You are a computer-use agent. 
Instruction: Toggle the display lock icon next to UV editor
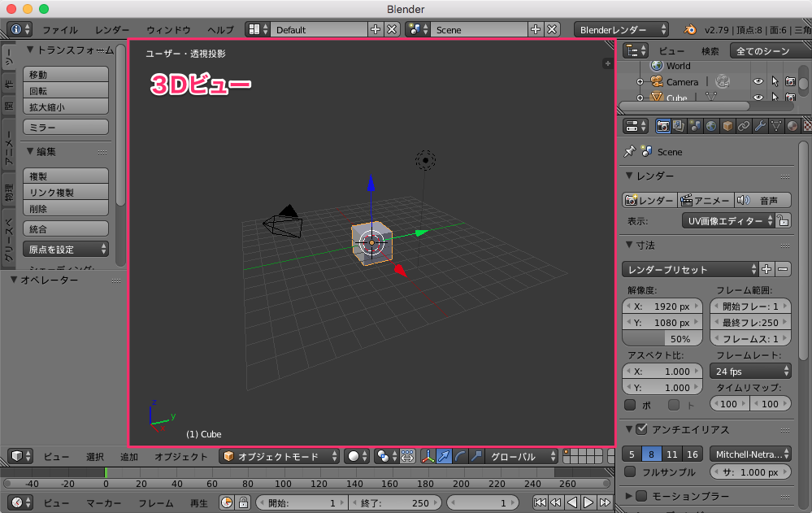pos(783,221)
